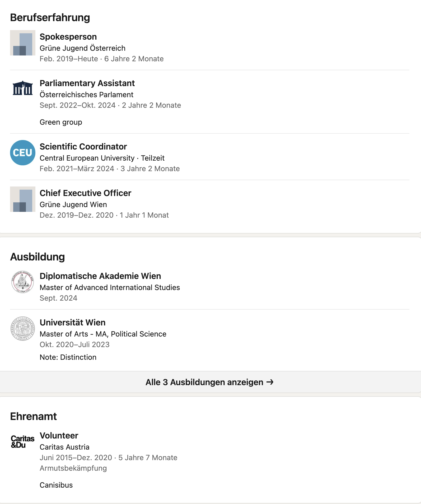
Task: Expand all 3 Ausbildungen entries
Action: coord(210,382)
